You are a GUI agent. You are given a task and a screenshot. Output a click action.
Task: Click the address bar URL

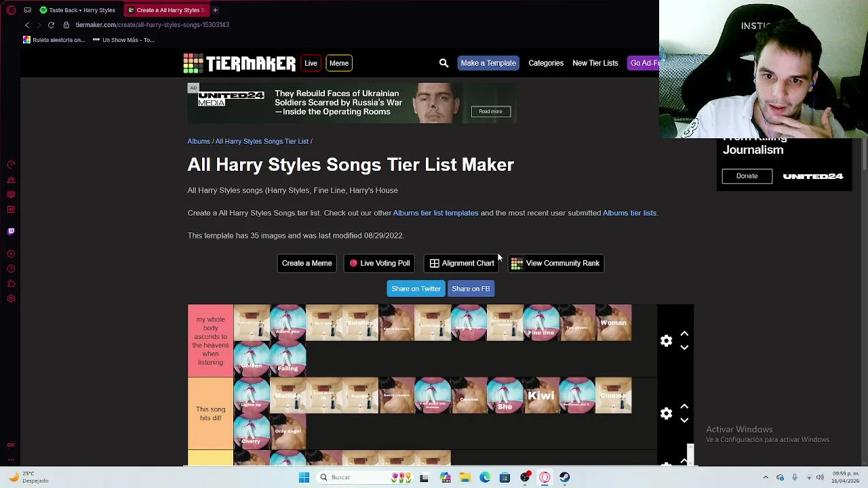153,25
